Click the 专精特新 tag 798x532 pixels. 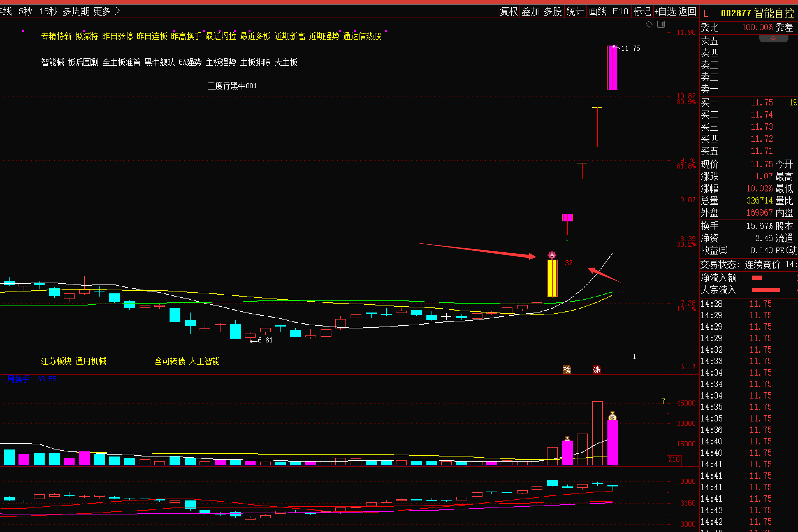coord(56,36)
